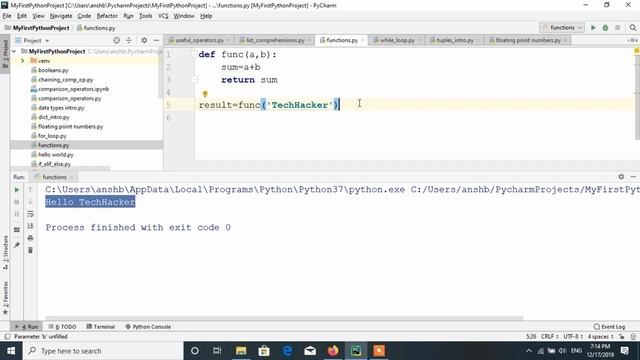Open the Favorites side panel
The image size is (640, 360).
point(5,298)
